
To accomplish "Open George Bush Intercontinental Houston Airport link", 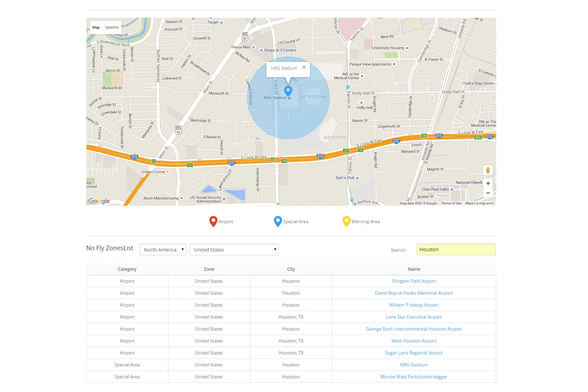I will click(414, 329).
